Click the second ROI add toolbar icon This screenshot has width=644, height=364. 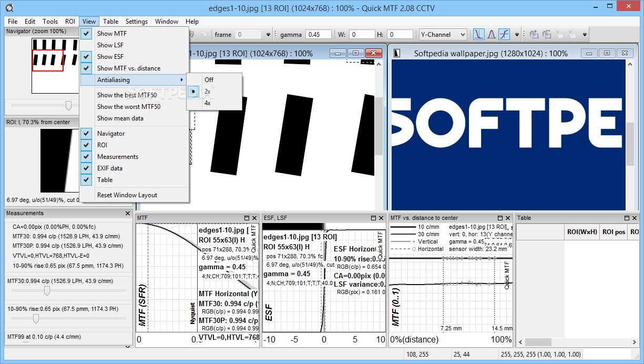tap(547, 34)
